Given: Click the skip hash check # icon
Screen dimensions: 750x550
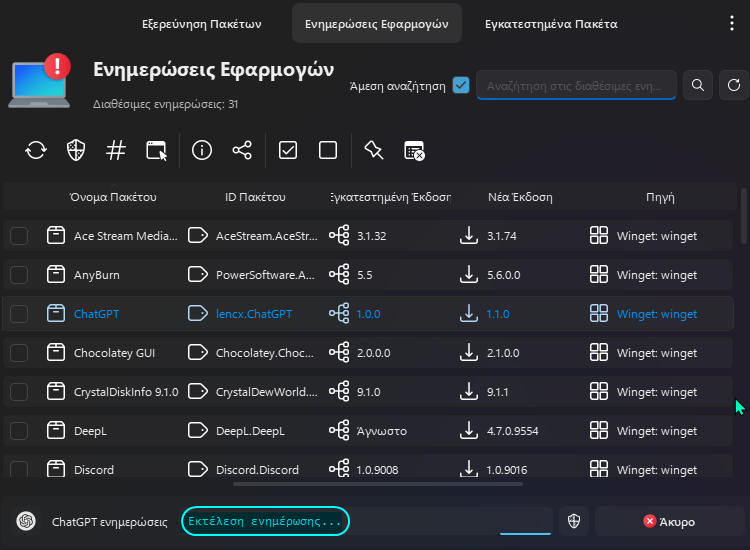Looking at the screenshot, I should coord(116,151).
